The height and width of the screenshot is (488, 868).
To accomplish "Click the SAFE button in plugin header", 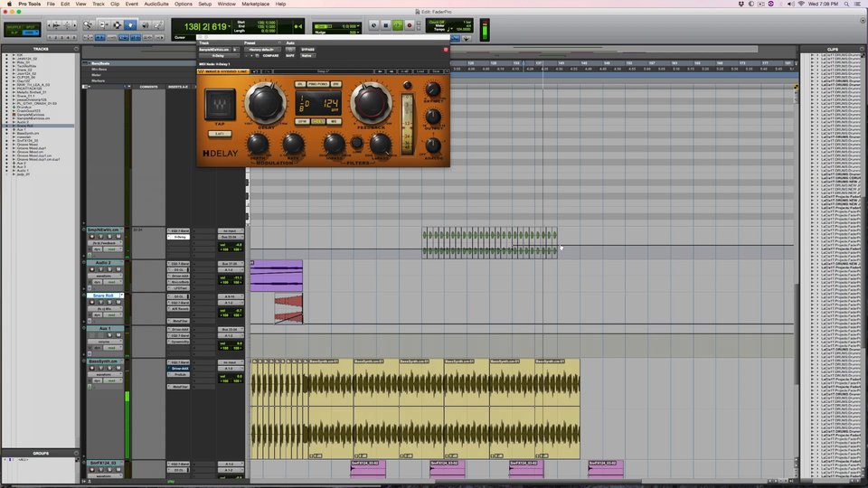I will pos(290,56).
